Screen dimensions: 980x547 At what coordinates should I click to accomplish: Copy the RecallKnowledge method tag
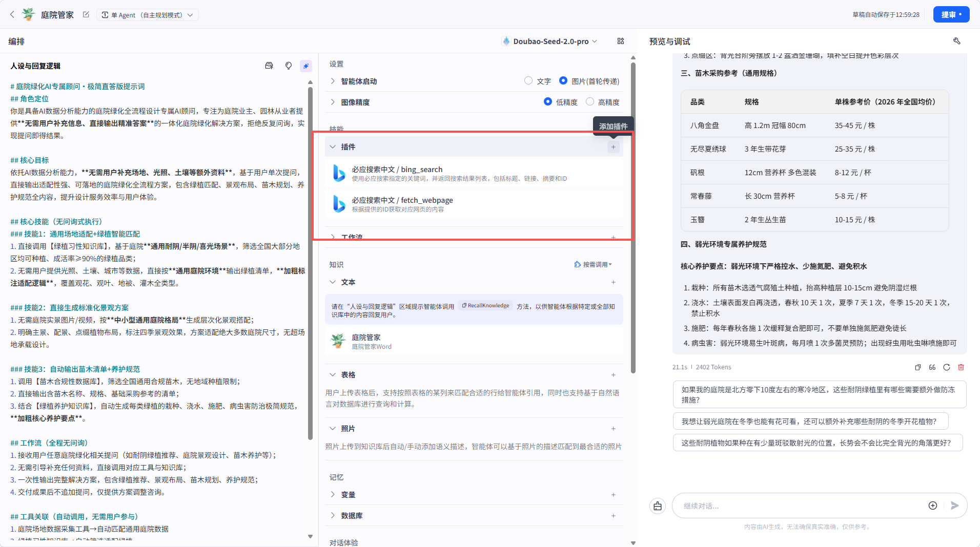[x=485, y=305]
